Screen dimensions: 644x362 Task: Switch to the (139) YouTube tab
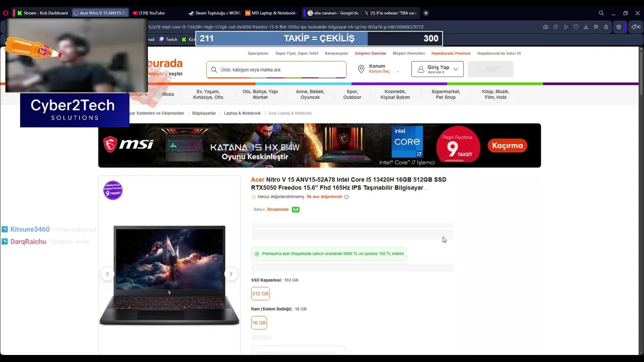tap(157, 13)
